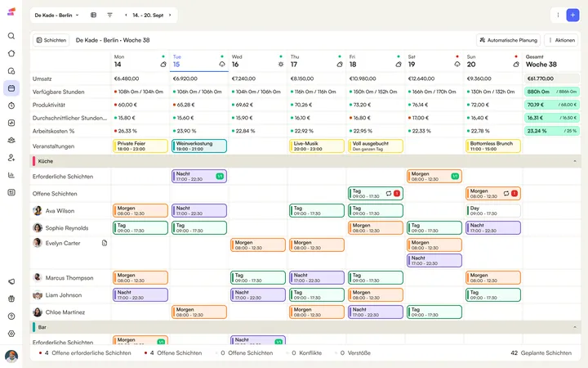Open Liam Johnson's Sunday Tag shift
588x368 pixels.
click(x=493, y=294)
